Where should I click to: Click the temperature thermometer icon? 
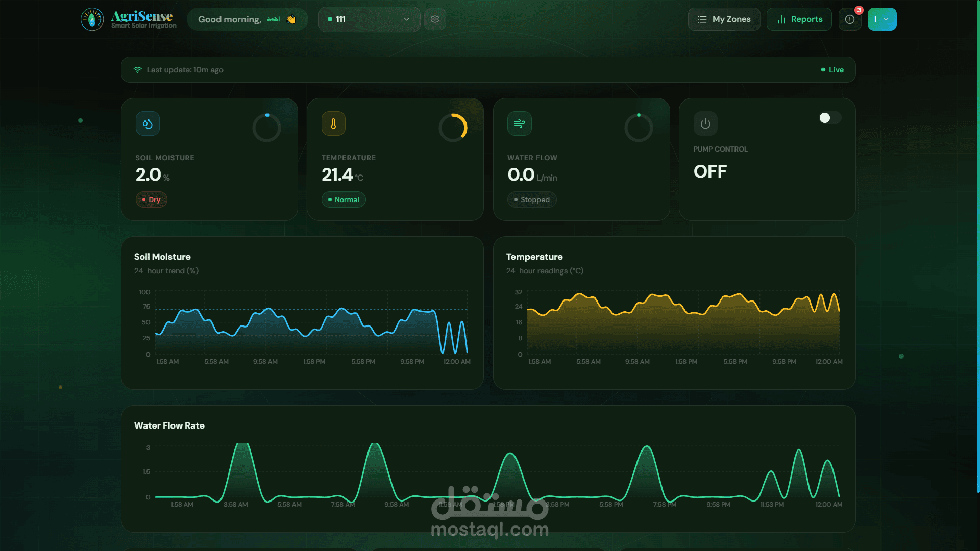pyautogui.click(x=333, y=123)
